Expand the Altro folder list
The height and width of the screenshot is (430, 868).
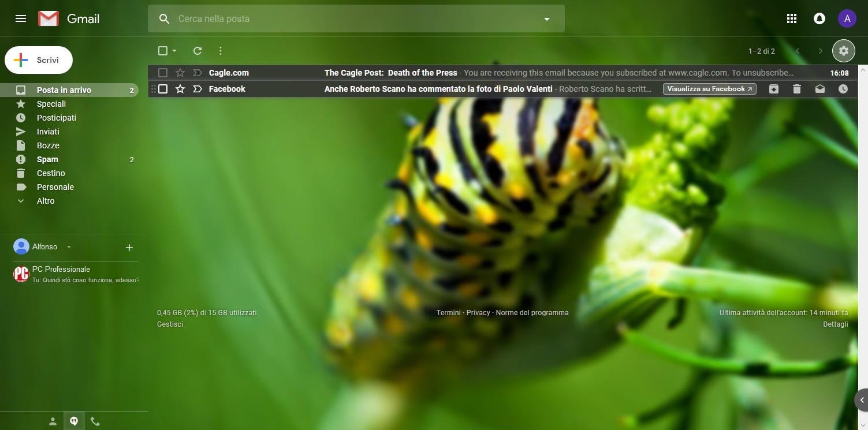[x=45, y=201]
